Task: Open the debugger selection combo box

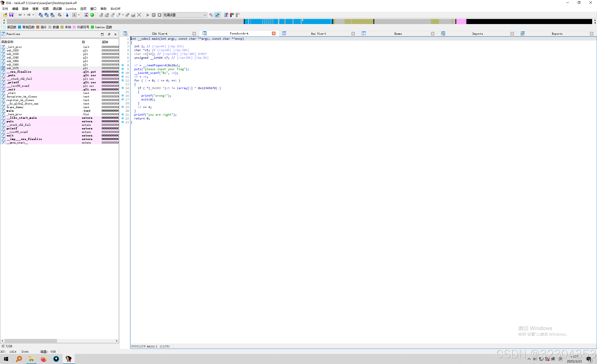Action: (x=185, y=15)
